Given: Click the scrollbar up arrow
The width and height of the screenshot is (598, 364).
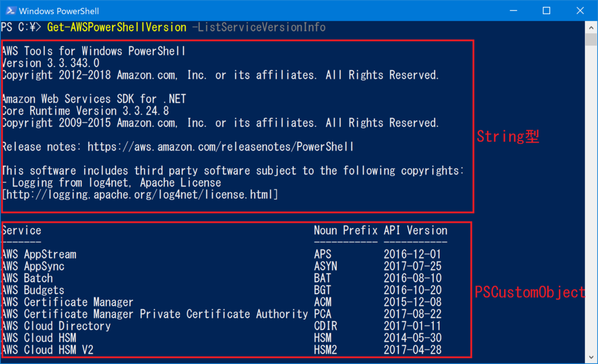Looking at the screenshot, I should [591, 27].
